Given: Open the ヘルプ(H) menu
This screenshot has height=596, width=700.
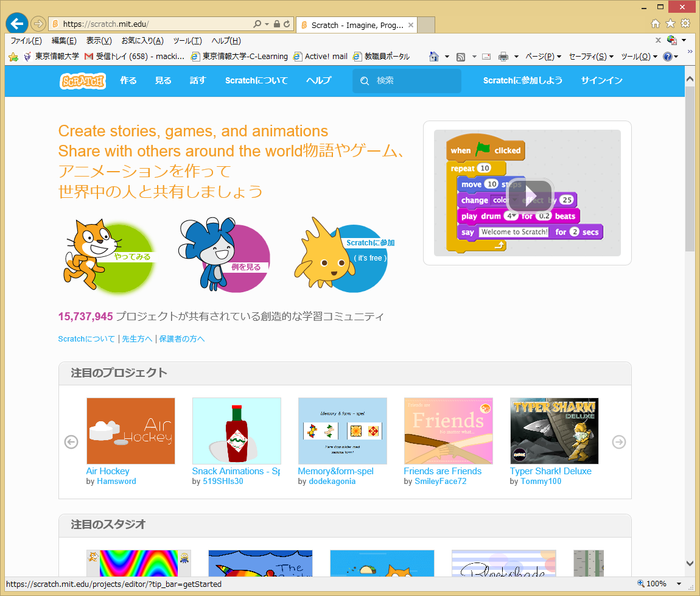Looking at the screenshot, I should click(226, 41).
